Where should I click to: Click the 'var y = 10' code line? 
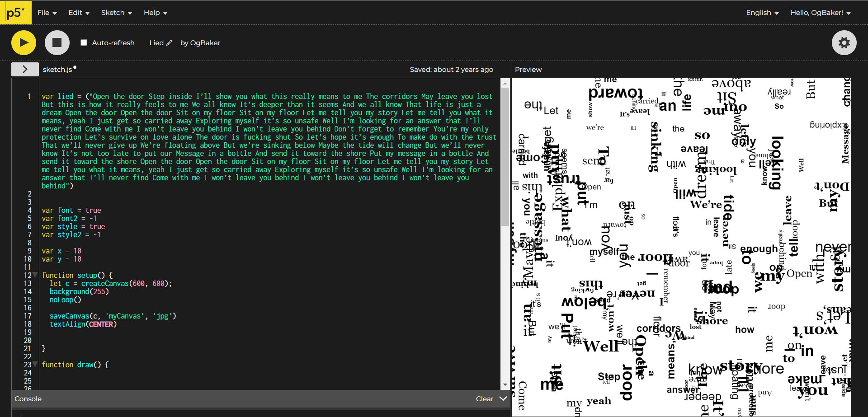coord(61,259)
